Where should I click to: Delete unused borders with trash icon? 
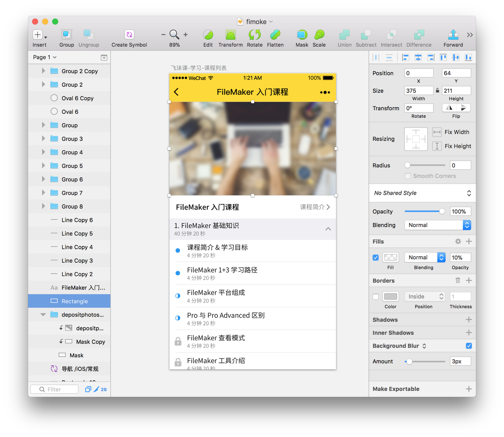tap(458, 280)
